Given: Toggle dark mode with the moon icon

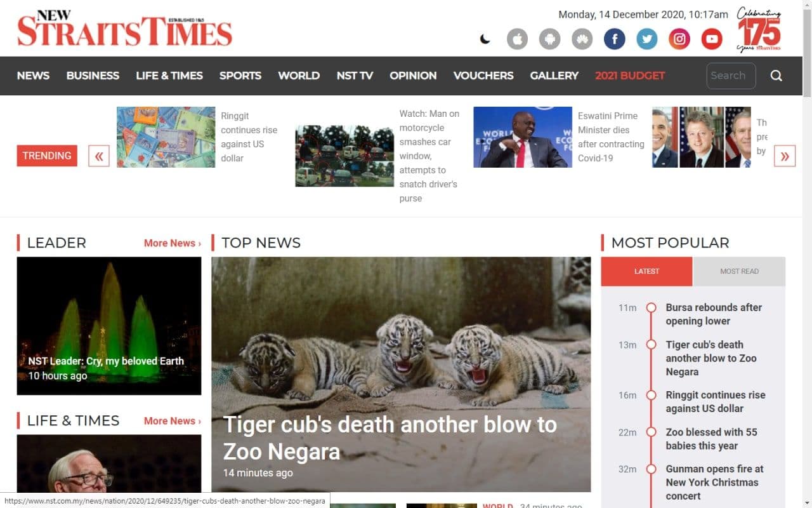Looking at the screenshot, I should click(485, 39).
